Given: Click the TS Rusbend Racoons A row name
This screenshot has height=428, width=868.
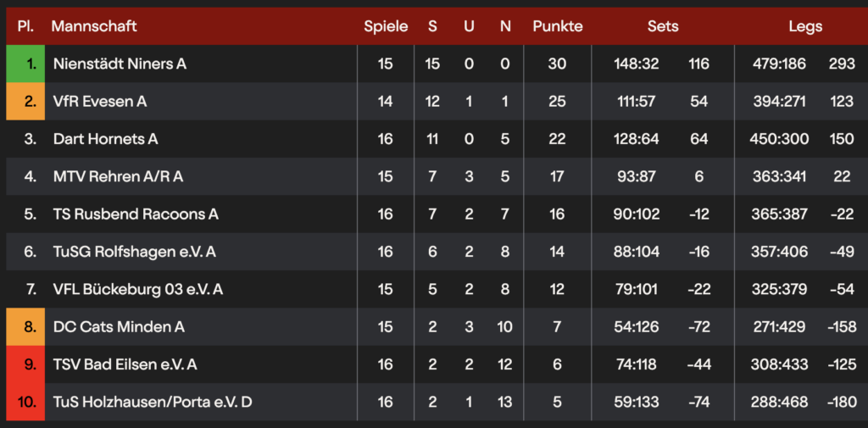Looking at the screenshot, I should click(136, 214).
